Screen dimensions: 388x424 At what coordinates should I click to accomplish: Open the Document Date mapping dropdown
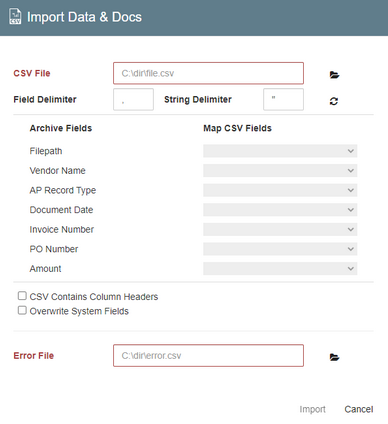(280, 210)
